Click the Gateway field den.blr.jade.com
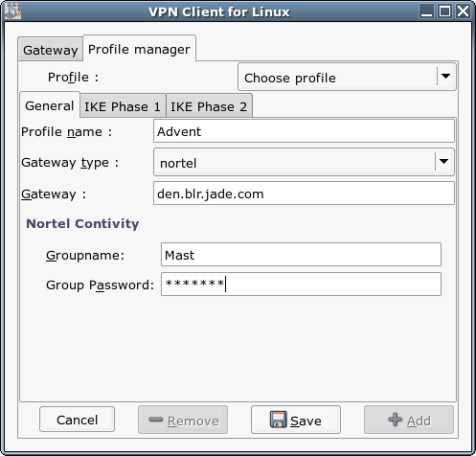This screenshot has height=456, width=476. coord(304,194)
